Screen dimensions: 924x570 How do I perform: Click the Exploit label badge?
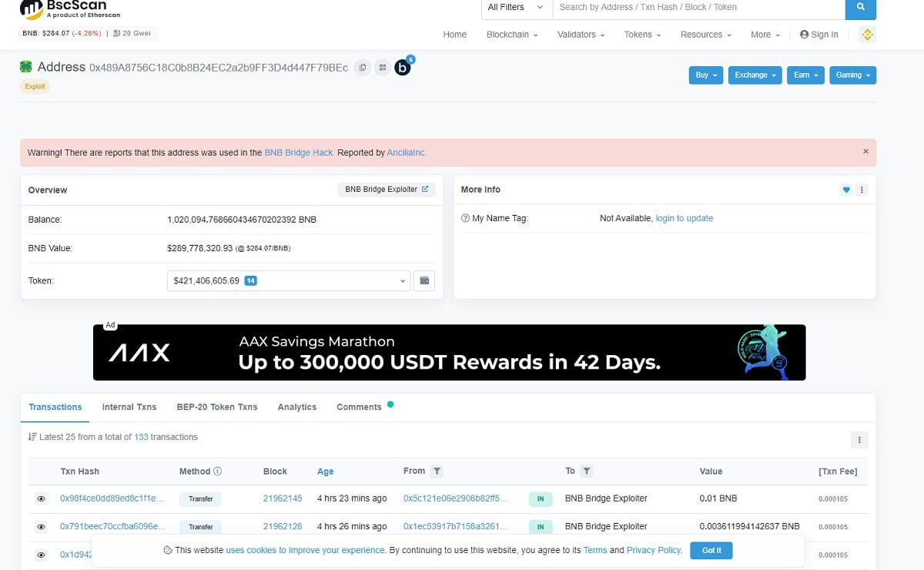pos(35,87)
